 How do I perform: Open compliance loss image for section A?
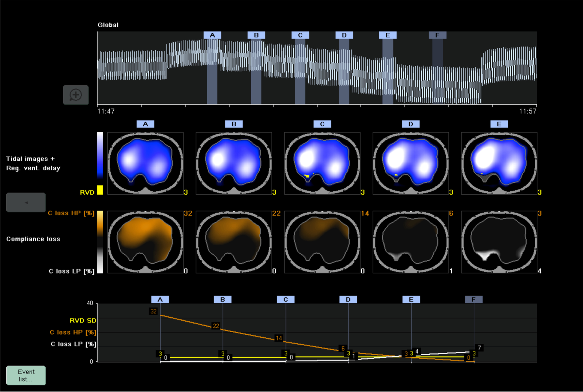coord(145,242)
